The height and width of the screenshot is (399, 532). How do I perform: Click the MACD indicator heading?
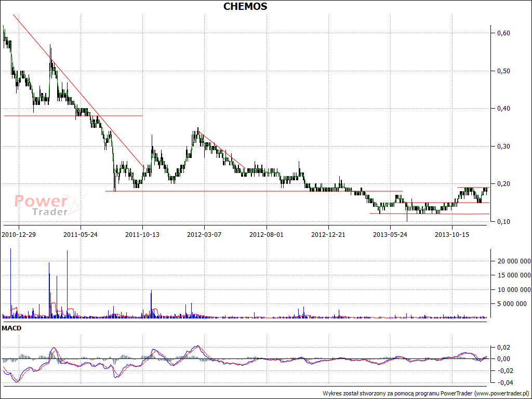click(11, 328)
